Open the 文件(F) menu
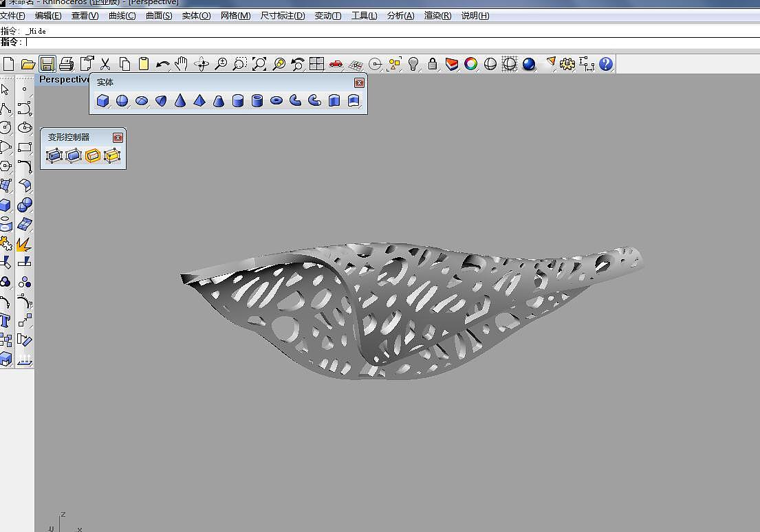Viewport: 760px width, 532px height. [x=12, y=16]
